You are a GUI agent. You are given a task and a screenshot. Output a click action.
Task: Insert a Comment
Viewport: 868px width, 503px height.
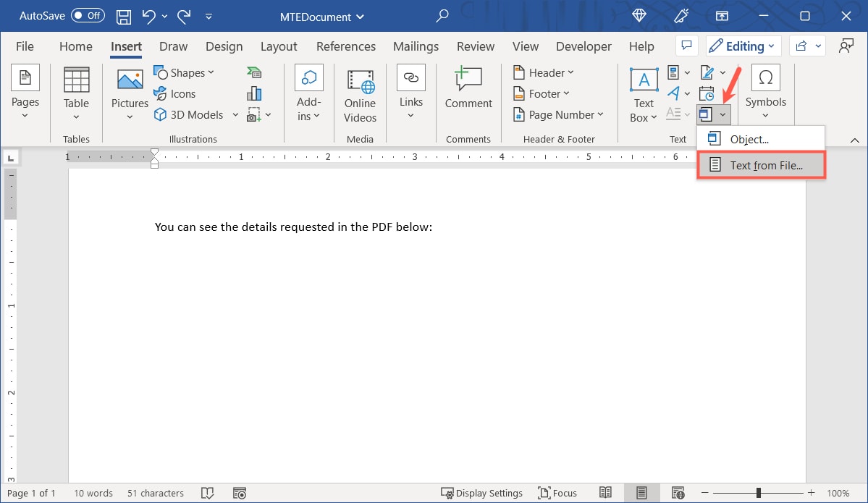pos(468,90)
